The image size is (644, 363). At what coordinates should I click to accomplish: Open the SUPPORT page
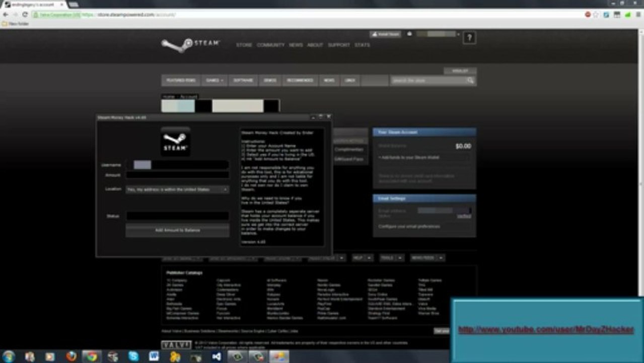[x=339, y=45]
